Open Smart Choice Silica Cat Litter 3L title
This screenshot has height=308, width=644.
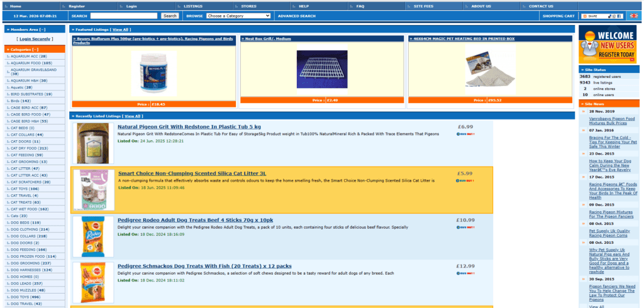tap(192, 173)
